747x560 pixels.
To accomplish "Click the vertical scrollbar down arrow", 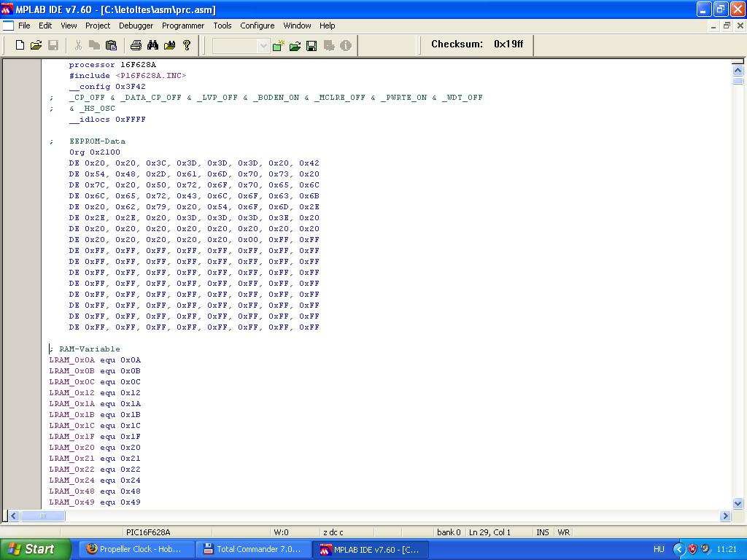I will tap(738, 503).
